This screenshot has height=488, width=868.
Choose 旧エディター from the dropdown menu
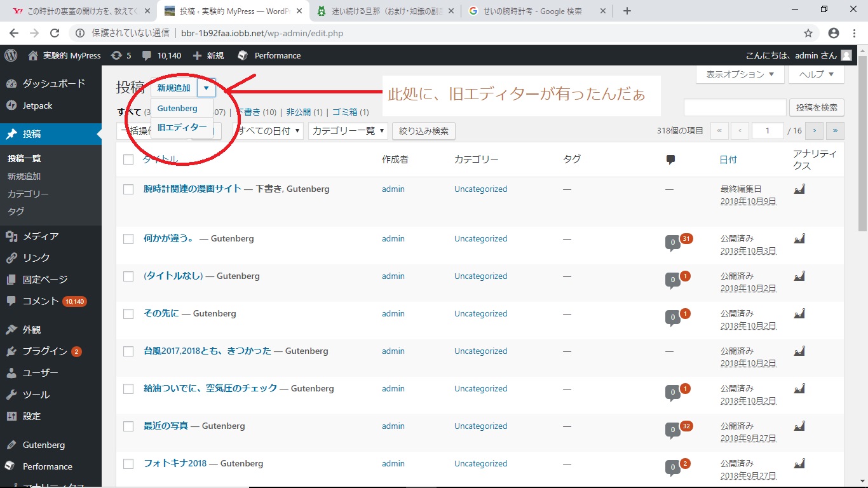point(182,127)
